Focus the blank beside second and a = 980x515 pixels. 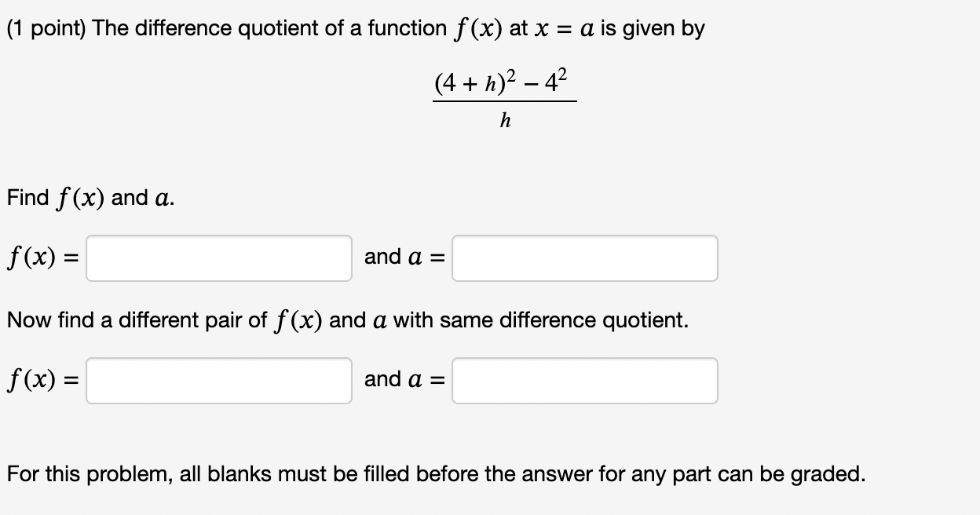tap(584, 380)
